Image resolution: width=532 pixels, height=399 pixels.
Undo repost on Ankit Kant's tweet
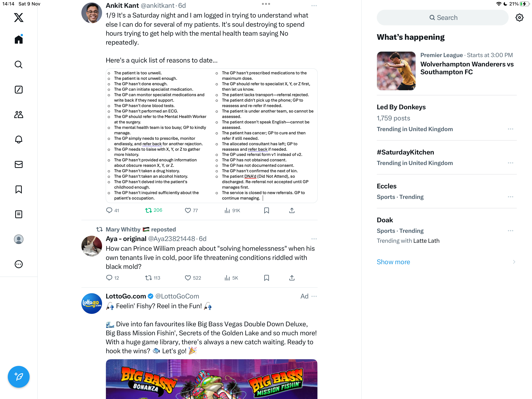pos(154,210)
